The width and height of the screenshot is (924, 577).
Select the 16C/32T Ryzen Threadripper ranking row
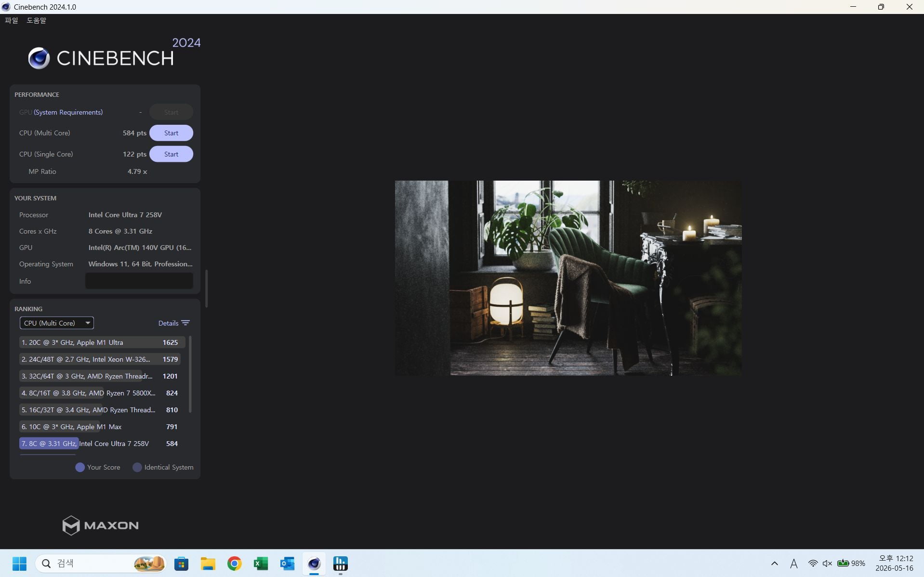tap(100, 410)
